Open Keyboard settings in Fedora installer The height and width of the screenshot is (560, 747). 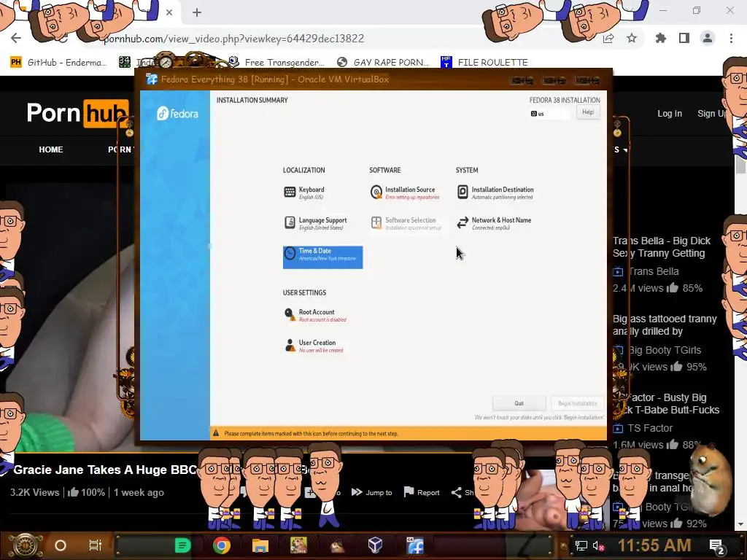click(305, 192)
